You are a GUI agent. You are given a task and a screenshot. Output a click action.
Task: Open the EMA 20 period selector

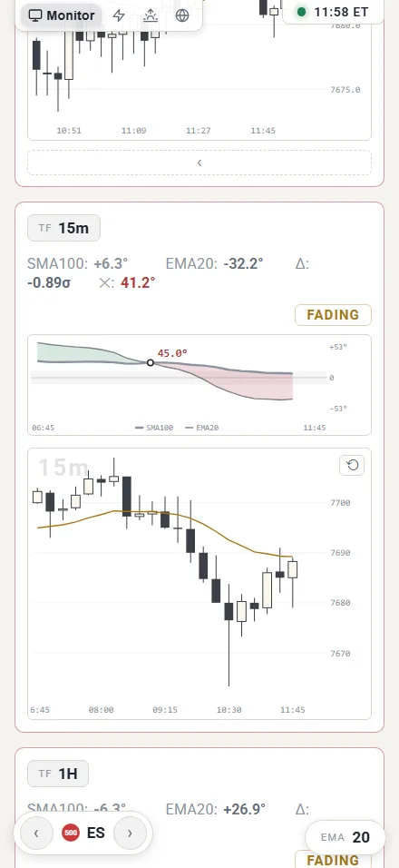pyautogui.click(x=345, y=837)
